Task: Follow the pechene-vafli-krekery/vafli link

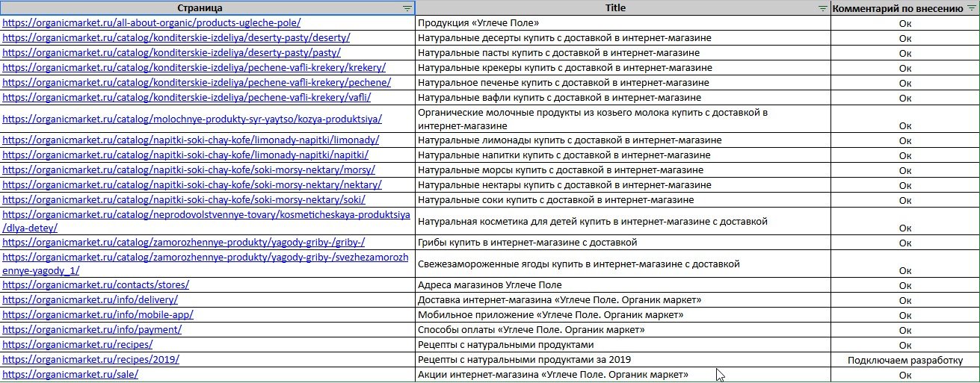Action: 186,97
